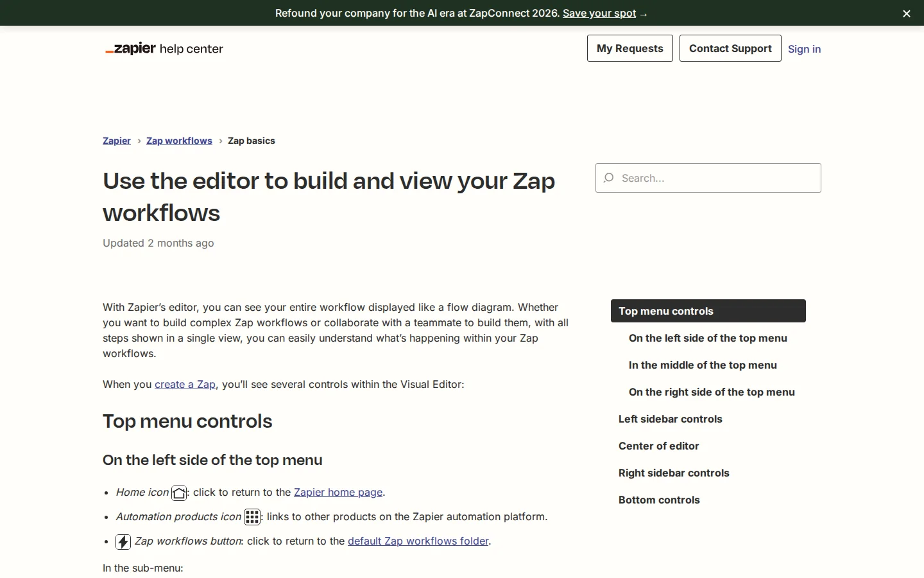Jump to Bottom controls section

coord(659,500)
